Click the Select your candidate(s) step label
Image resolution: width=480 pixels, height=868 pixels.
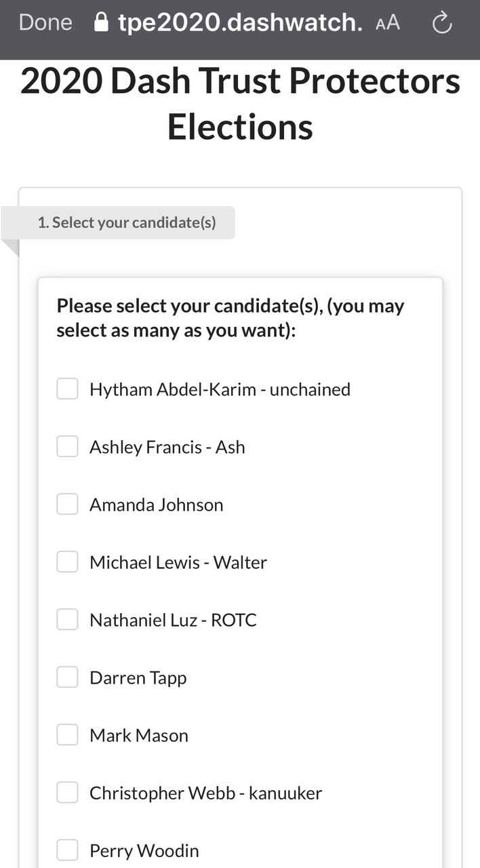click(127, 222)
